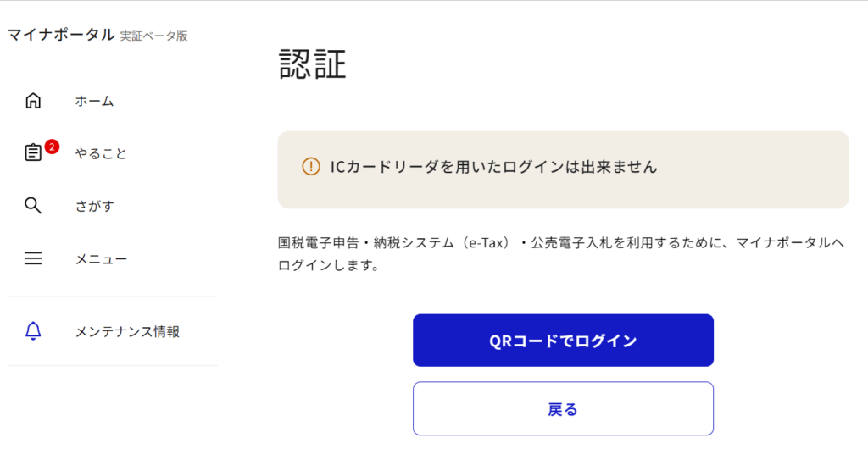View メンテナンス情報 in the sidebar
Viewport: 868px width, 460px height.
[x=127, y=332]
